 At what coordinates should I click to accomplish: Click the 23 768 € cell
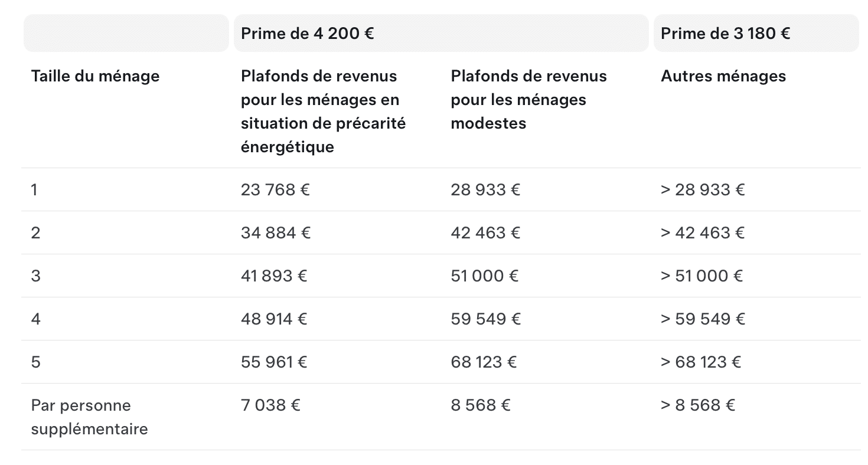coord(275,189)
